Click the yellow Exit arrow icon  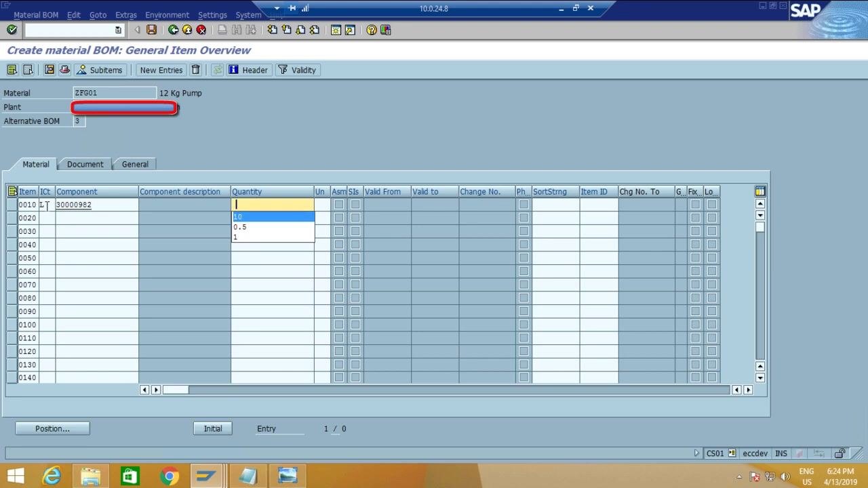pyautogui.click(x=187, y=30)
